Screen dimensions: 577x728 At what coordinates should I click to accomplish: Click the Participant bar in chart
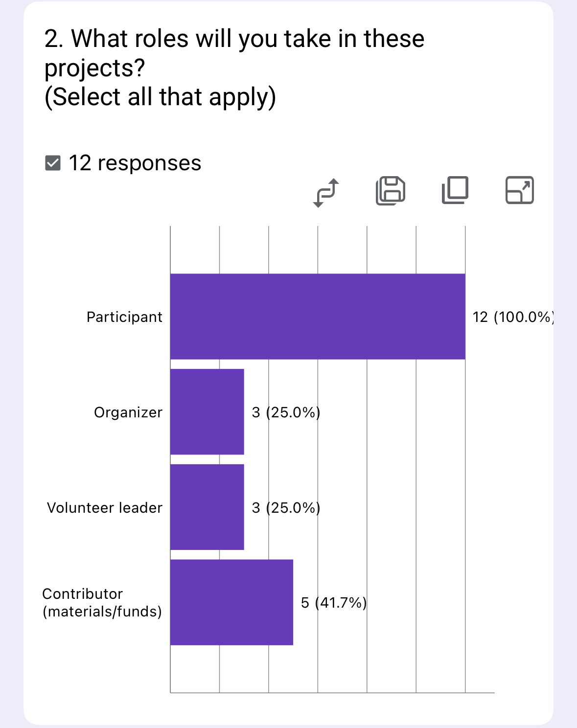pyautogui.click(x=318, y=317)
